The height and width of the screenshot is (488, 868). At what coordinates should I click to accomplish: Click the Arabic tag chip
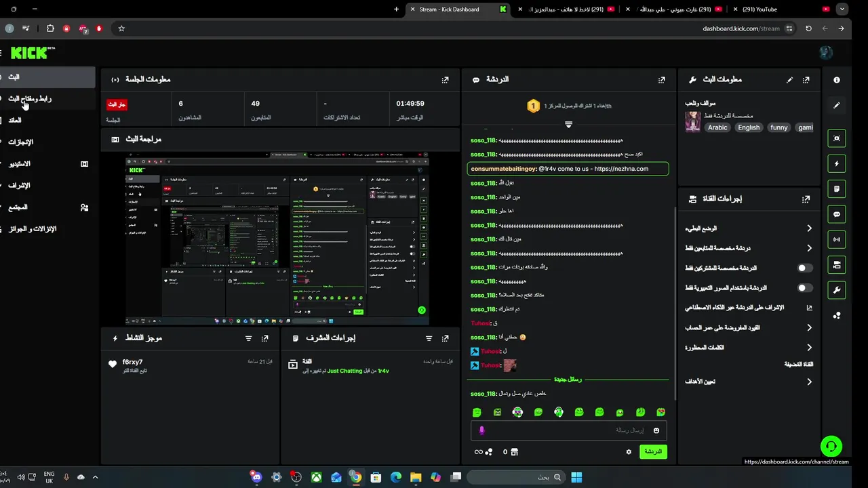click(x=717, y=127)
